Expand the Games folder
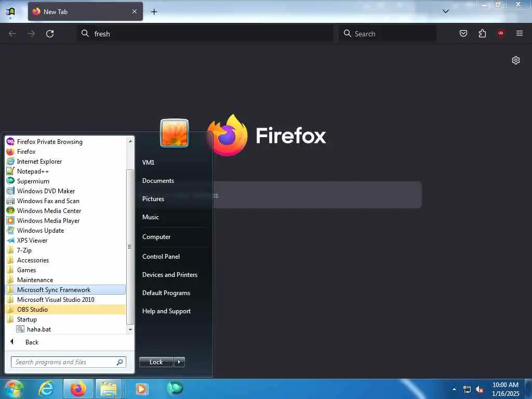Image resolution: width=532 pixels, height=399 pixels. (66, 270)
